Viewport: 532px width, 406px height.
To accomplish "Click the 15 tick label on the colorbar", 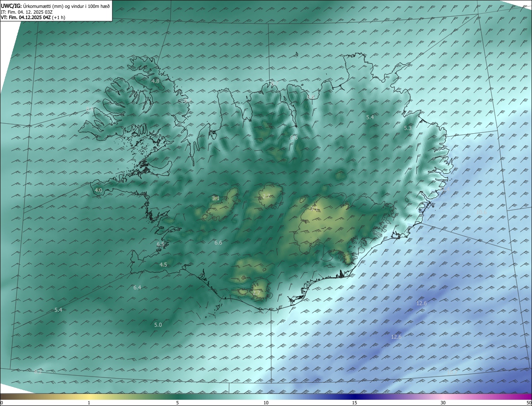I will [x=355, y=403].
